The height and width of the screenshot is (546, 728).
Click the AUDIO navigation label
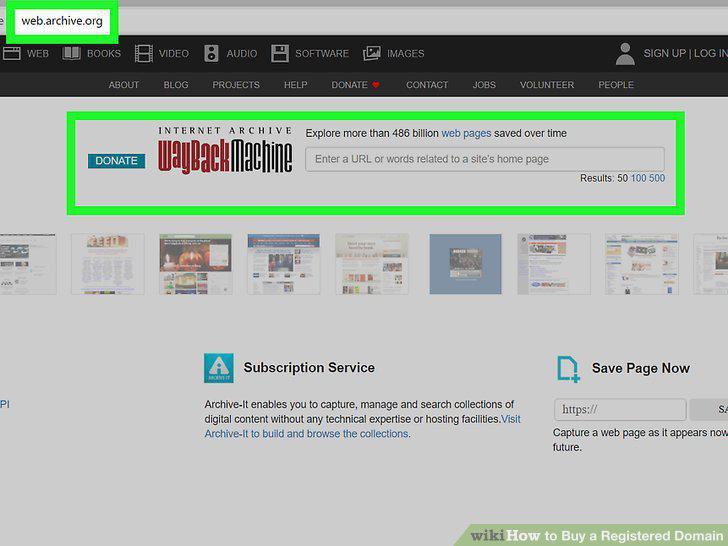[x=241, y=54]
